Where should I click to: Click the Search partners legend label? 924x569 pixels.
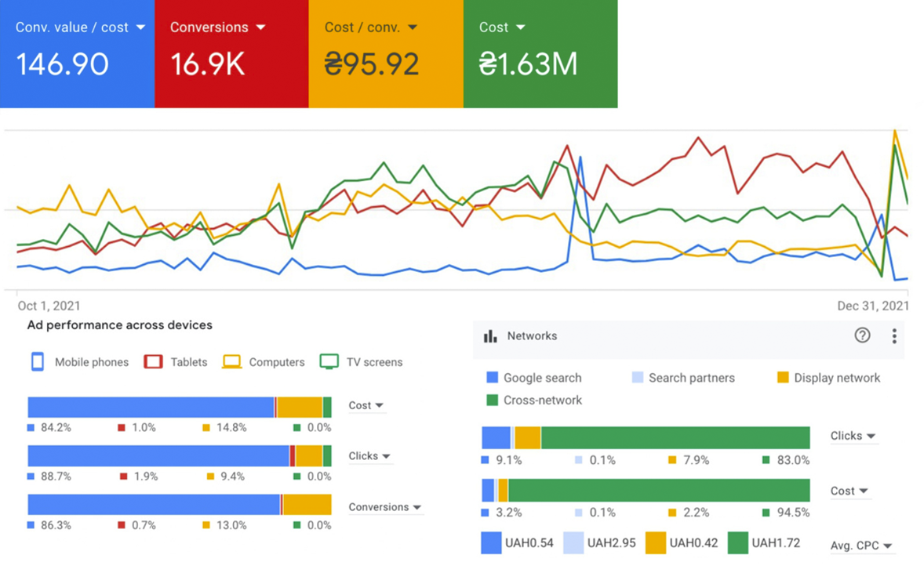691,378
